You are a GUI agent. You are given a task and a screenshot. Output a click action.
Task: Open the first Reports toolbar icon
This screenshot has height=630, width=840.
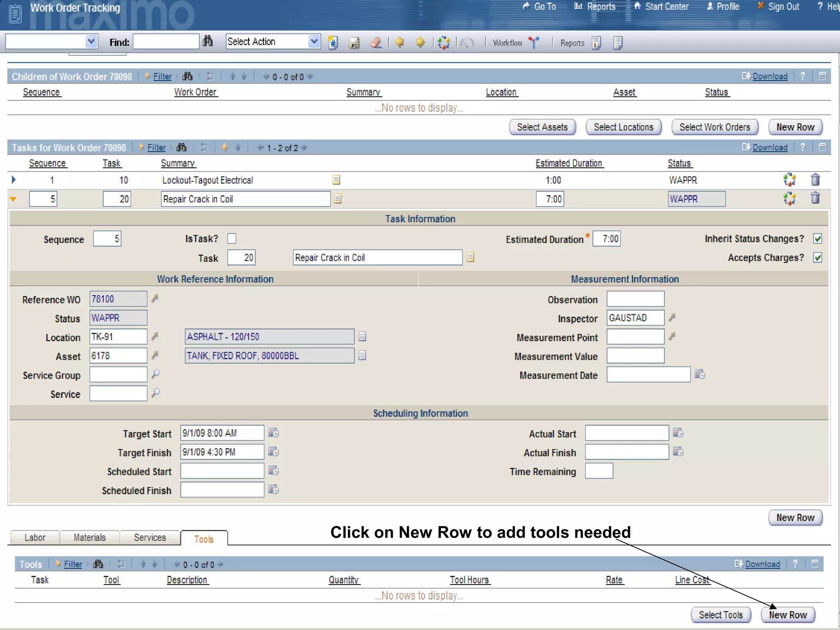596,43
